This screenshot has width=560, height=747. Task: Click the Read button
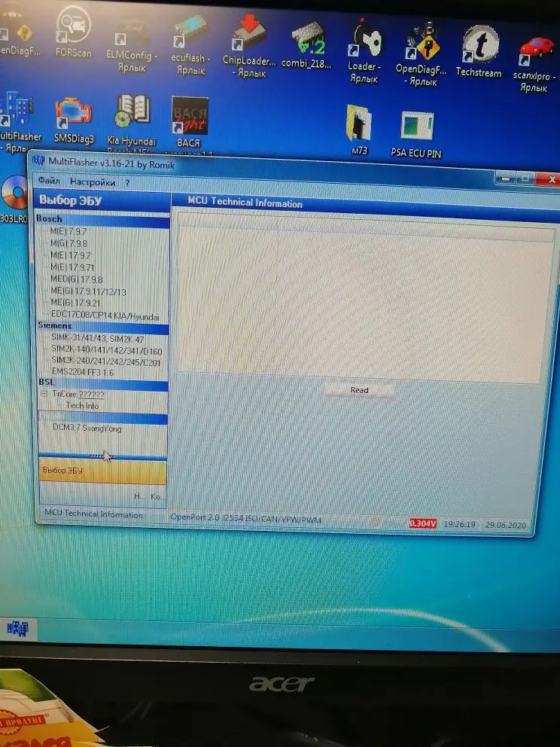coord(360,390)
